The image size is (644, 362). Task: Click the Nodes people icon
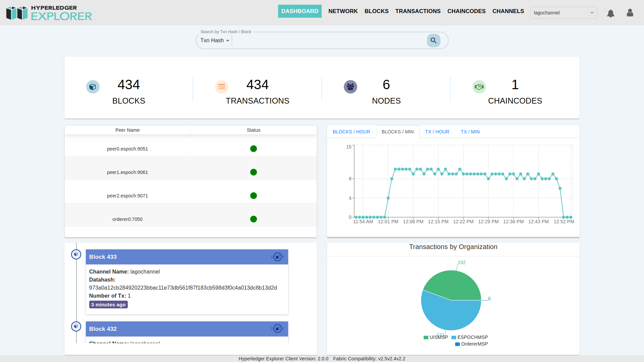[x=351, y=87]
